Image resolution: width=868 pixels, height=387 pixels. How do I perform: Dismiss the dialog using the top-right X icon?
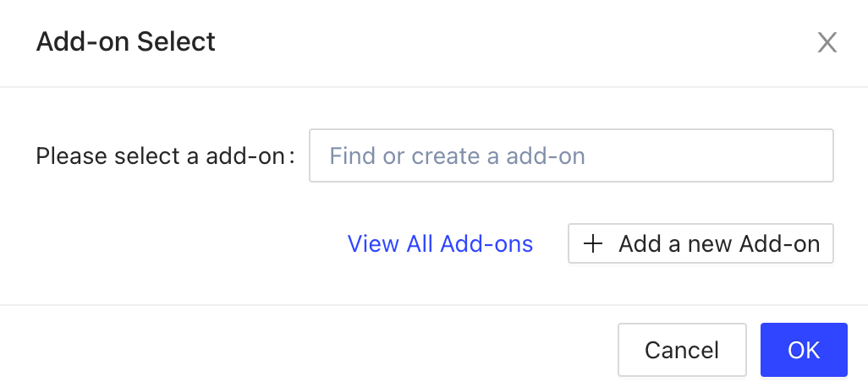tap(827, 42)
